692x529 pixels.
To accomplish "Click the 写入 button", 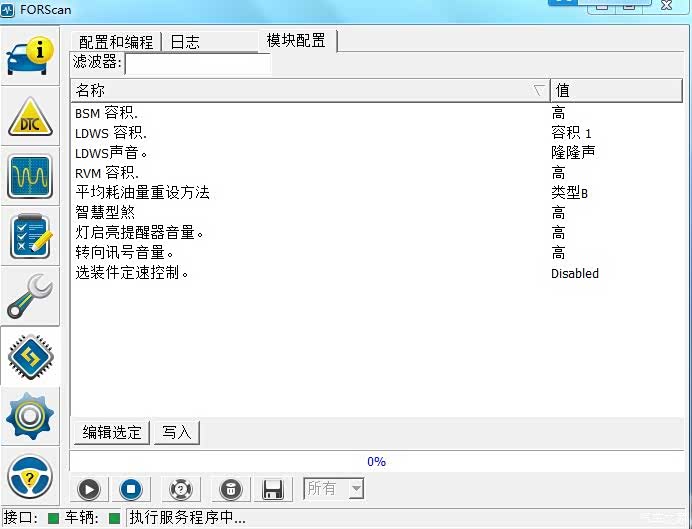I will tap(177, 432).
